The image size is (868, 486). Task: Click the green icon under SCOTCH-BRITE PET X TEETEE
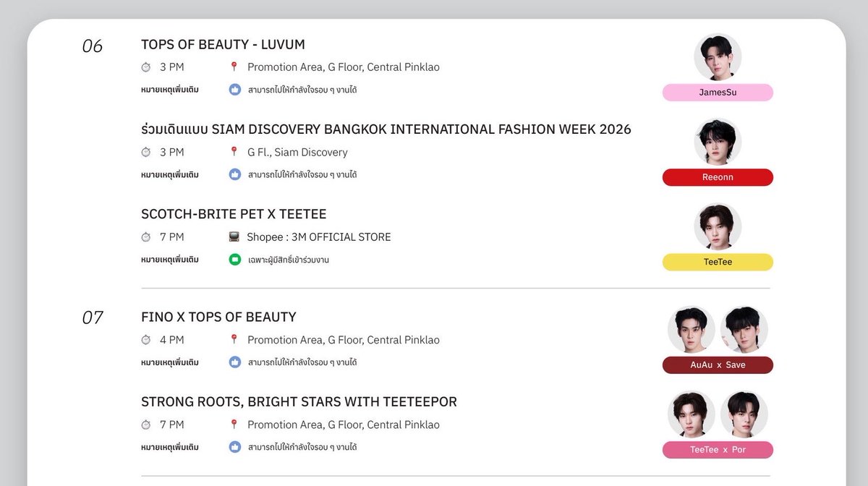(234, 260)
